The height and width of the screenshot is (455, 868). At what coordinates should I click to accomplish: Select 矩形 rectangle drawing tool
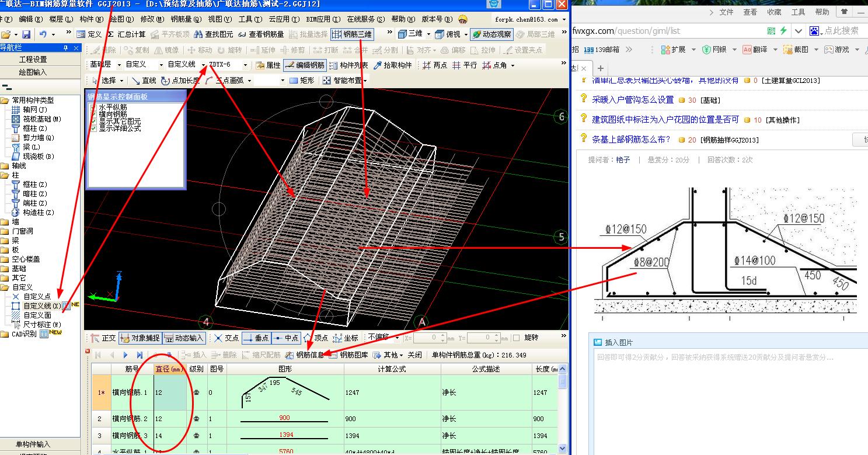[301, 81]
